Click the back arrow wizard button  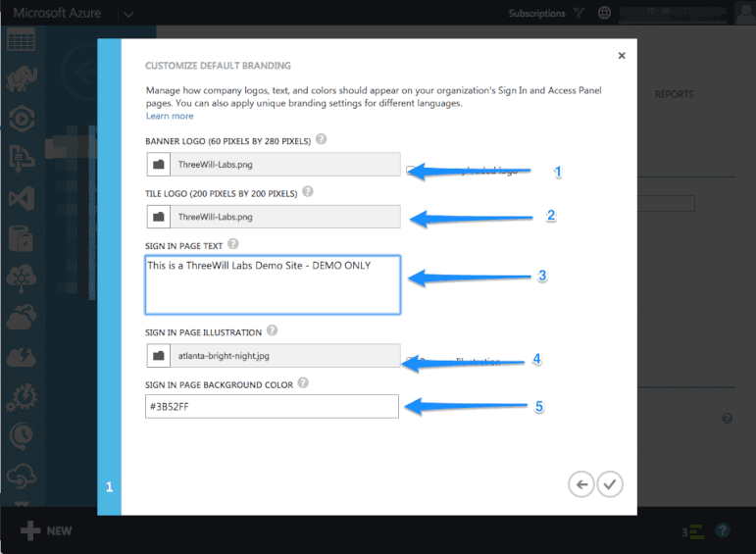tap(581, 483)
